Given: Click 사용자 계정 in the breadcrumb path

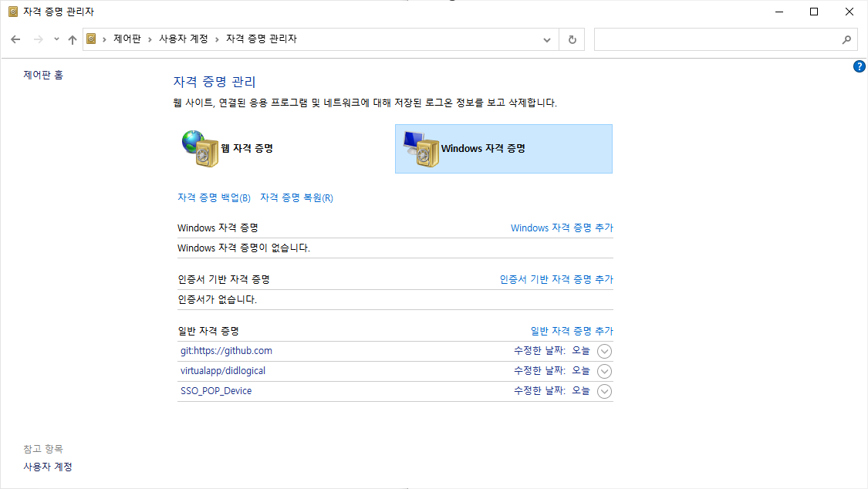Looking at the screenshot, I should (184, 39).
